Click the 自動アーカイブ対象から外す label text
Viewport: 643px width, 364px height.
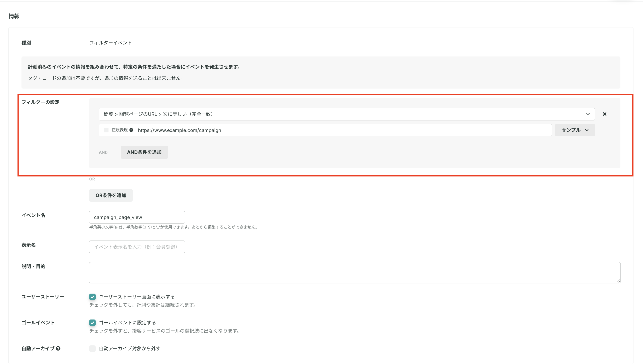click(130, 349)
